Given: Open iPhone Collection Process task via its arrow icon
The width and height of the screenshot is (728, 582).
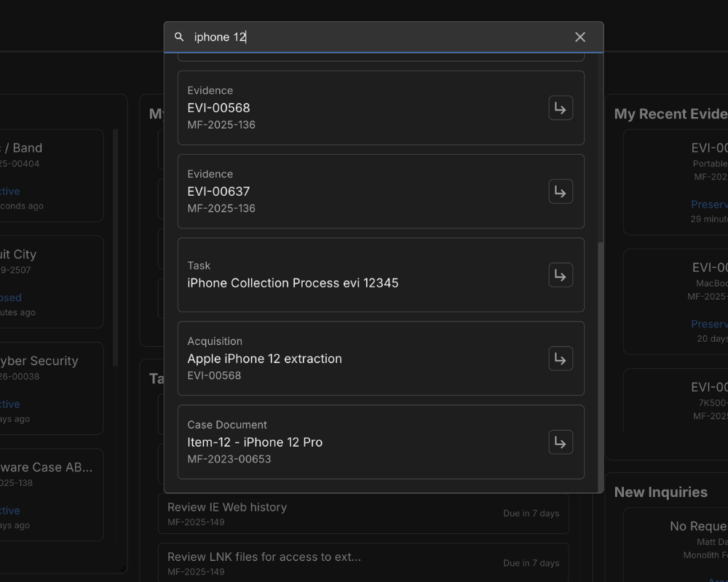Looking at the screenshot, I should (561, 275).
